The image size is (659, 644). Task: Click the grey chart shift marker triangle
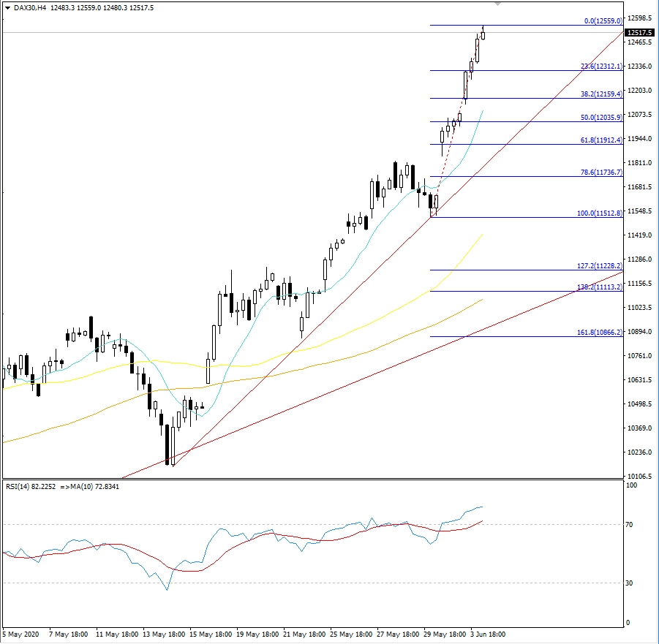[498, 4]
